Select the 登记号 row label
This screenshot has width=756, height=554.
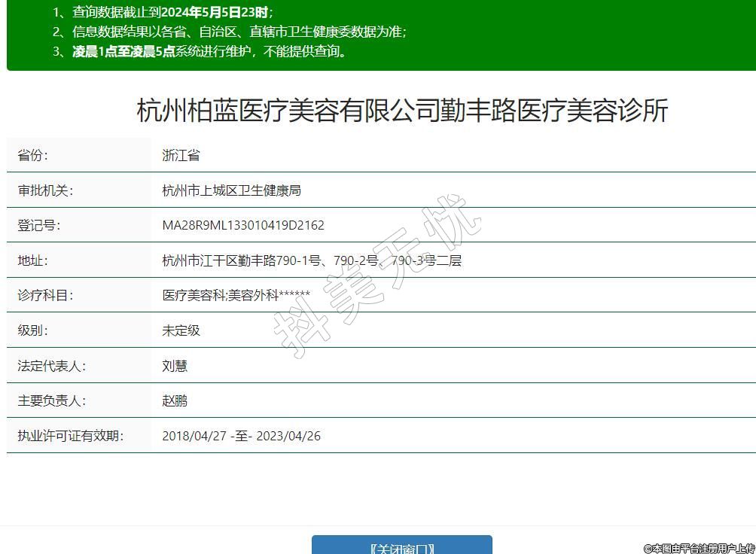point(38,225)
